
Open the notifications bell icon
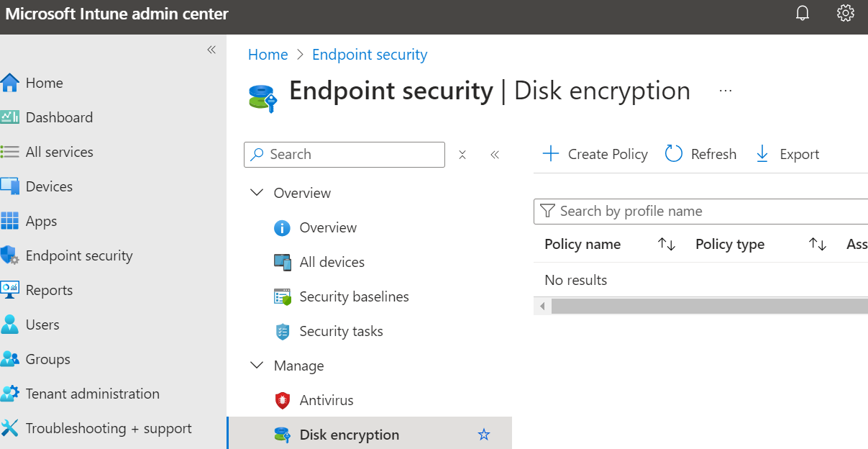(x=803, y=14)
